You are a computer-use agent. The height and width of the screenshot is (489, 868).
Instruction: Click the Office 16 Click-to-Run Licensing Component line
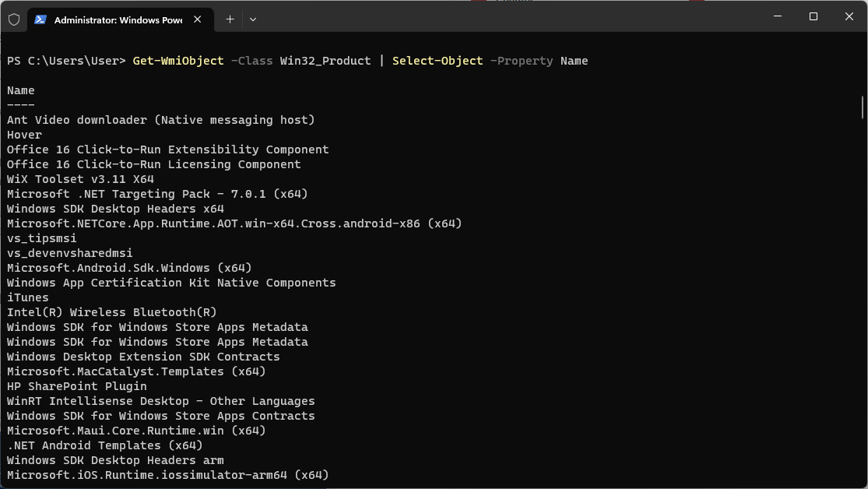(x=154, y=164)
